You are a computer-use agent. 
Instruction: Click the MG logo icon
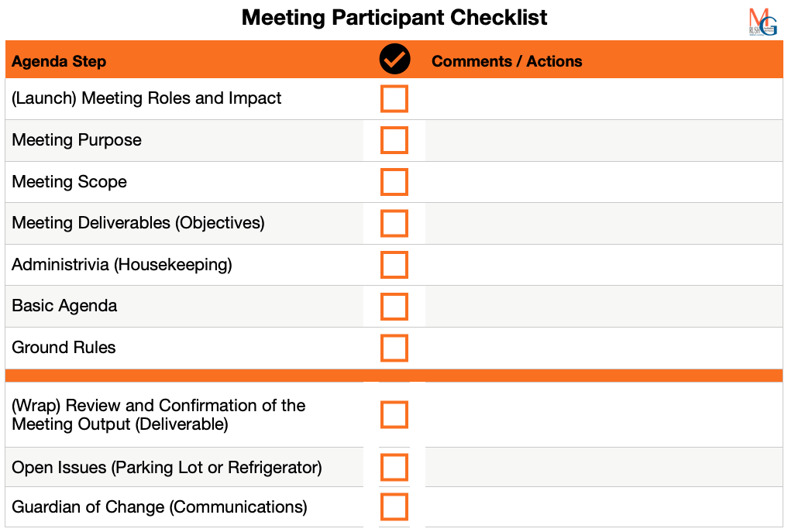[x=763, y=22]
